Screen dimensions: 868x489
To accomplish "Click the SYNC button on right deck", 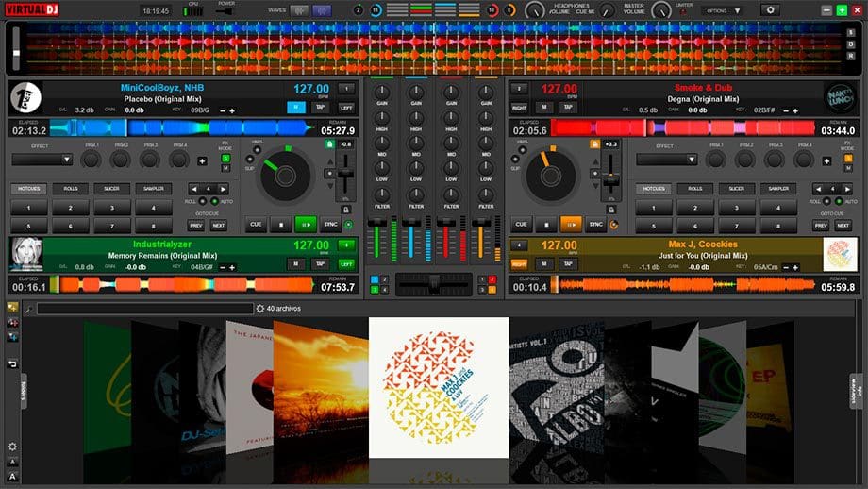I will pyautogui.click(x=595, y=225).
